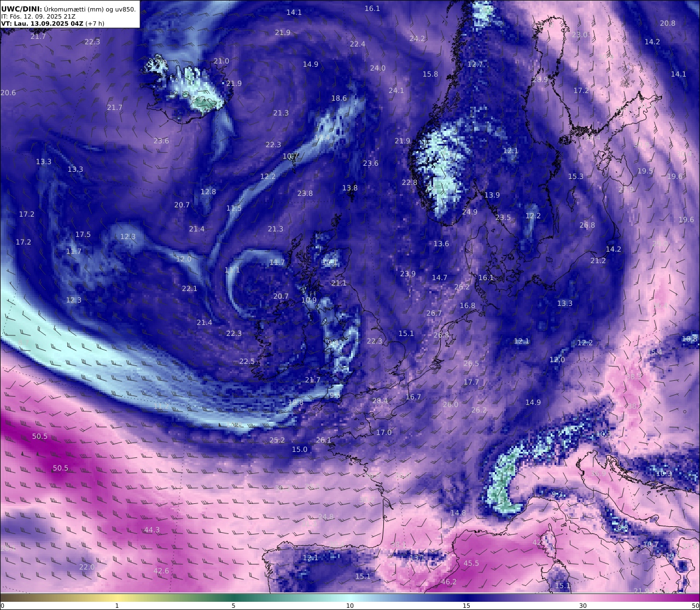Click the 13.8 value on the map

click(350, 188)
